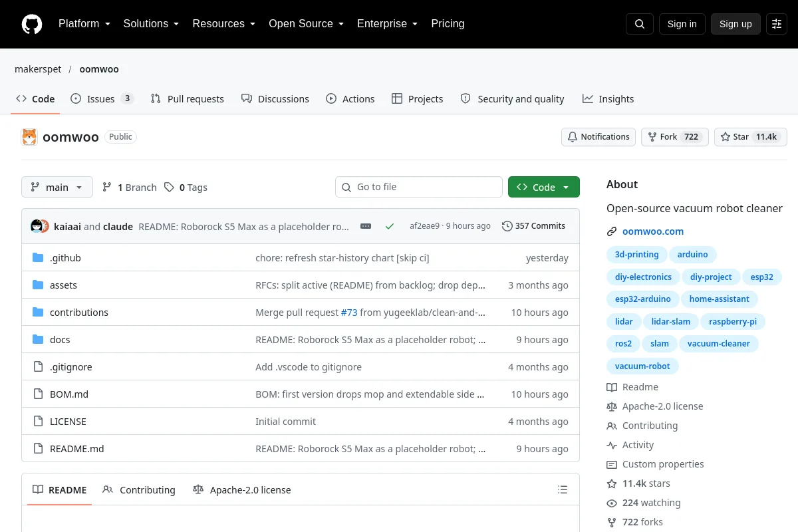The width and height of the screenshot is (798, 532).
Task: Click the Contributing people icon in About
Action: pyautogui.click(x=612, y=426)
